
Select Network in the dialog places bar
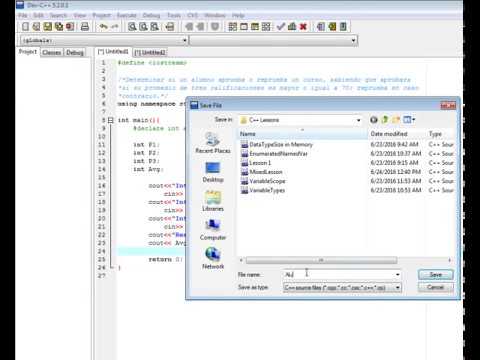pos(213,258)
